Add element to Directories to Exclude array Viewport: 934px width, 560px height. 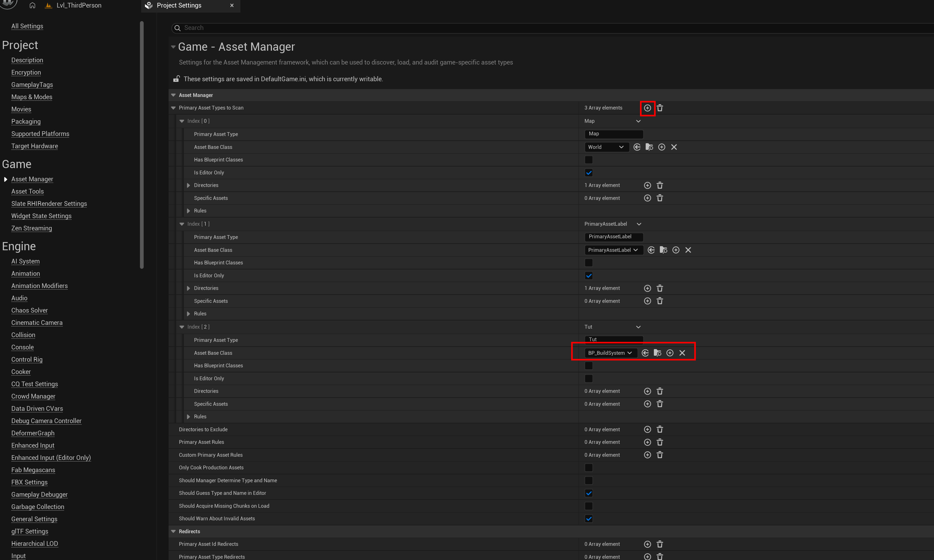(647, 429)
